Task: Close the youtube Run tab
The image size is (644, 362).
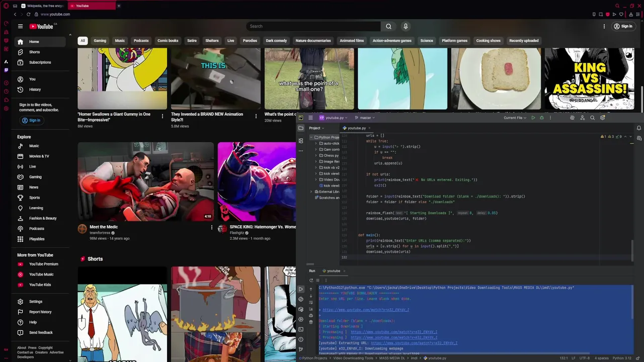Action: point(344,271)
